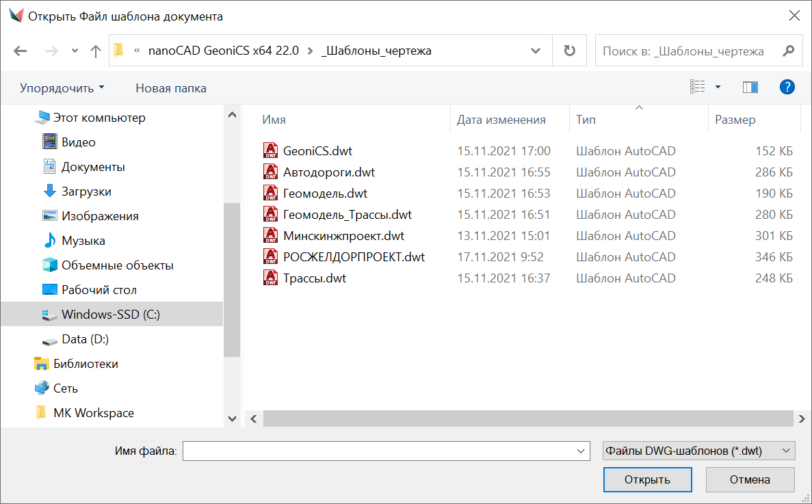The width and height of the screenshot is (812, 504).
Task: Refresh the current folder view
Action: click(x=569, y=51)
